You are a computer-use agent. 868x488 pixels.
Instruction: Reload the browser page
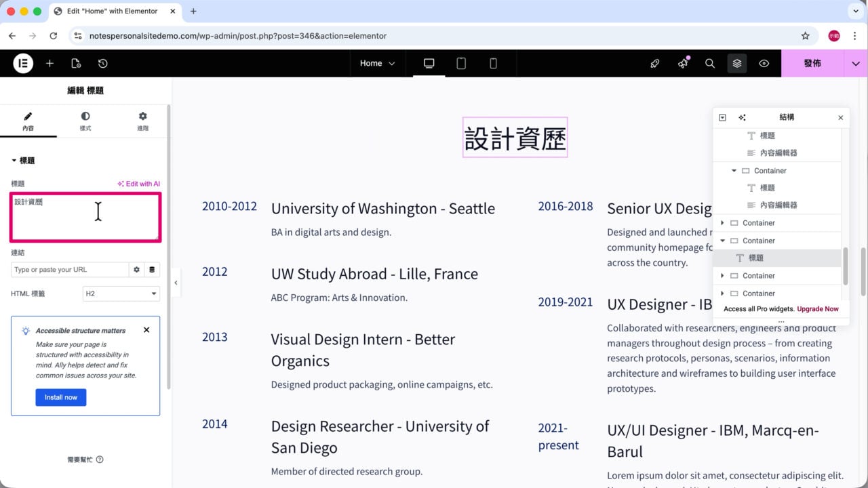54,36
